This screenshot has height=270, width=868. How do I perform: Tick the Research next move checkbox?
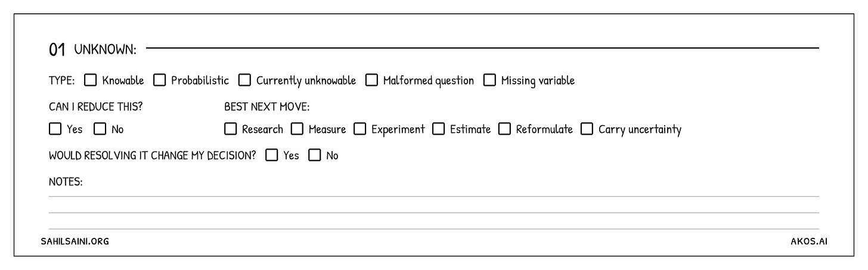230,129
